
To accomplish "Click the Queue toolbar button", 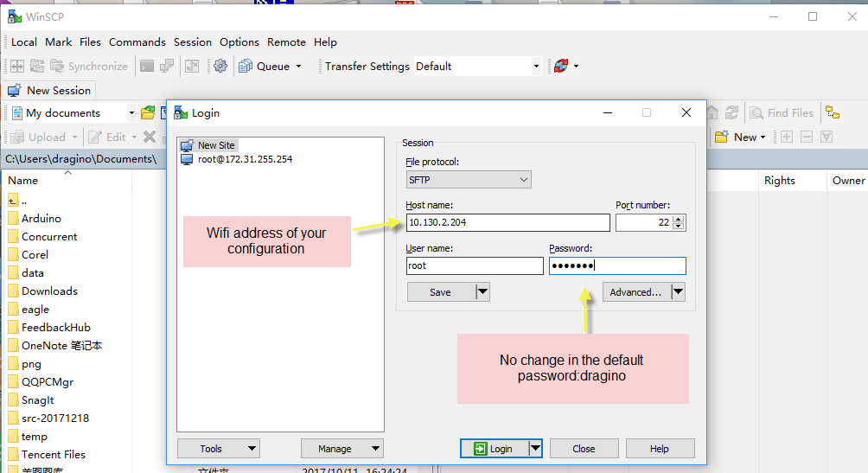I will (265, 67).
